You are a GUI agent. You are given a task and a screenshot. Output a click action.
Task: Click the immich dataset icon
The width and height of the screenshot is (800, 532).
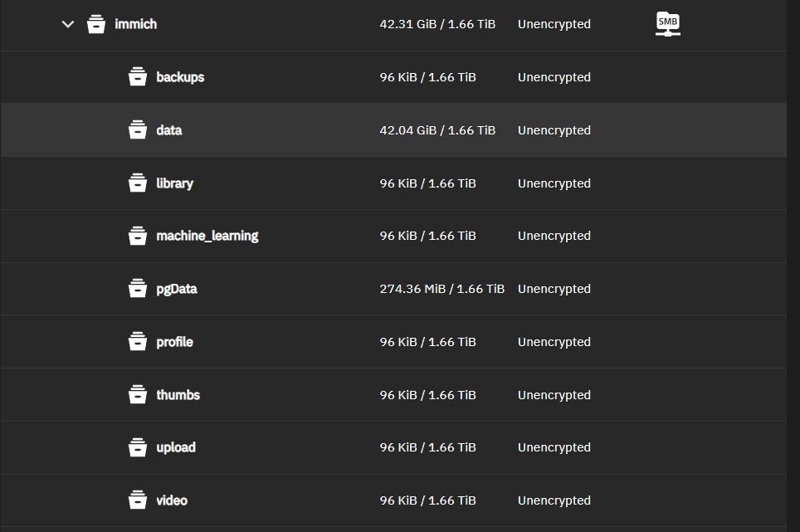96,24
